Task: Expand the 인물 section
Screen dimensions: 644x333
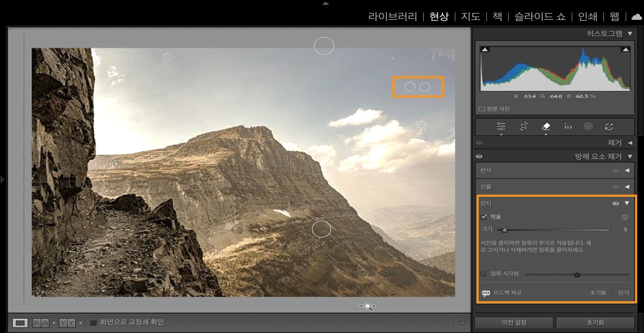Action: coord(627,186)
